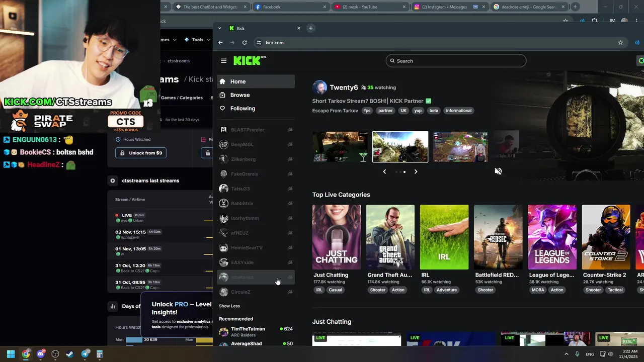The height and width of the screenshot is (362, 644).
Task: Click the Unlock from $9 button
Action: (x=141, y=153)
